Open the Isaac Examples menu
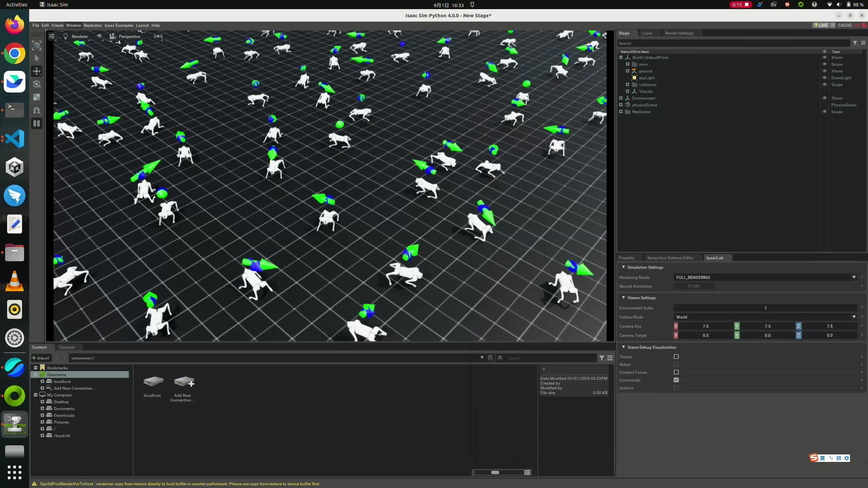This screenshot has height=488, width=868. [119, 25]
